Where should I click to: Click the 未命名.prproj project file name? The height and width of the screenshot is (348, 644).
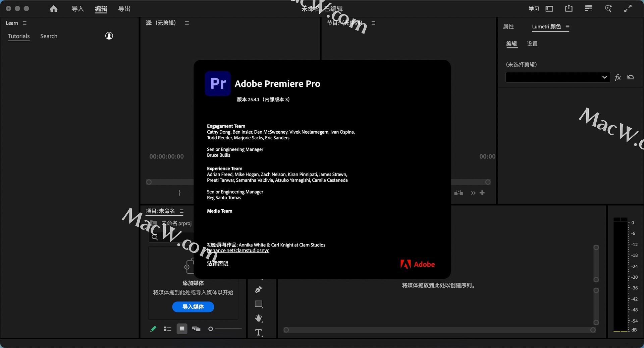tap(176, 223)
